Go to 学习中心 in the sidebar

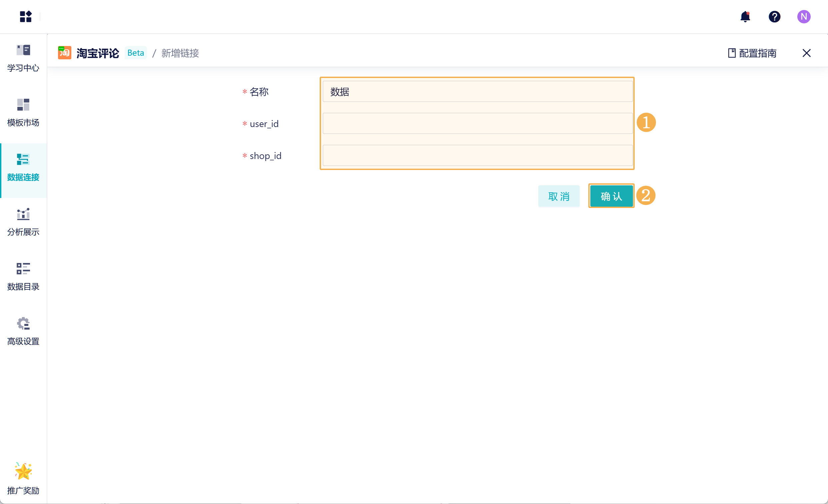point(23,58)
